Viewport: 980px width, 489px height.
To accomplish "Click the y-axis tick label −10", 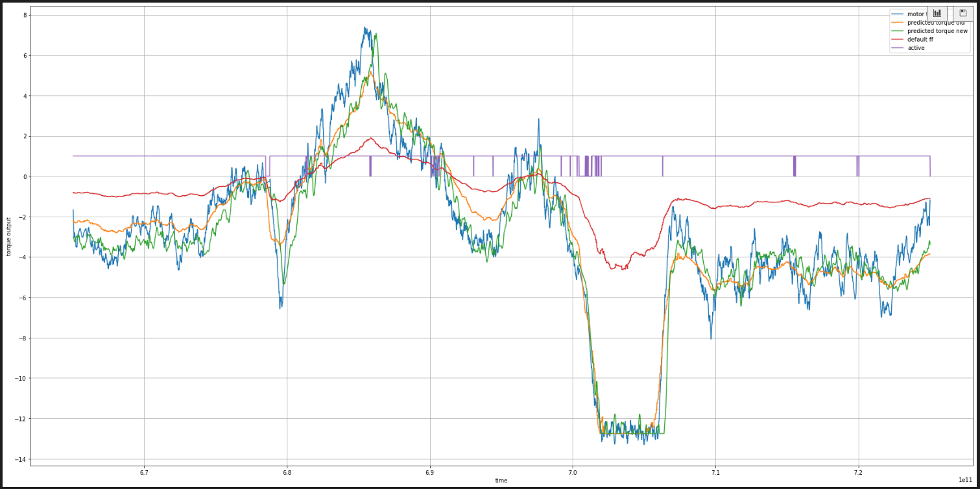I will (x=20, y=378).
